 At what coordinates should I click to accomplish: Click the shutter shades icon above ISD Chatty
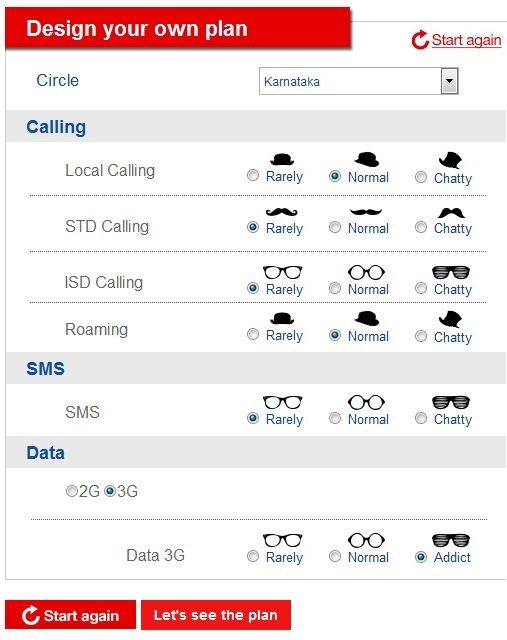(x=451, y=272)
